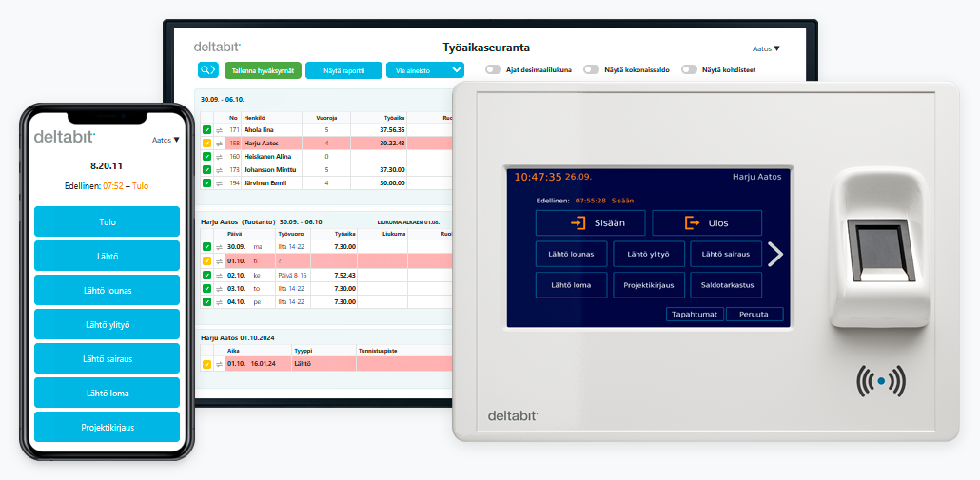Click the swap arrows icon in Järvinen Eemil row
This screenshot has height=480, width=980.
pyautogui.click(x=220, y=182)
